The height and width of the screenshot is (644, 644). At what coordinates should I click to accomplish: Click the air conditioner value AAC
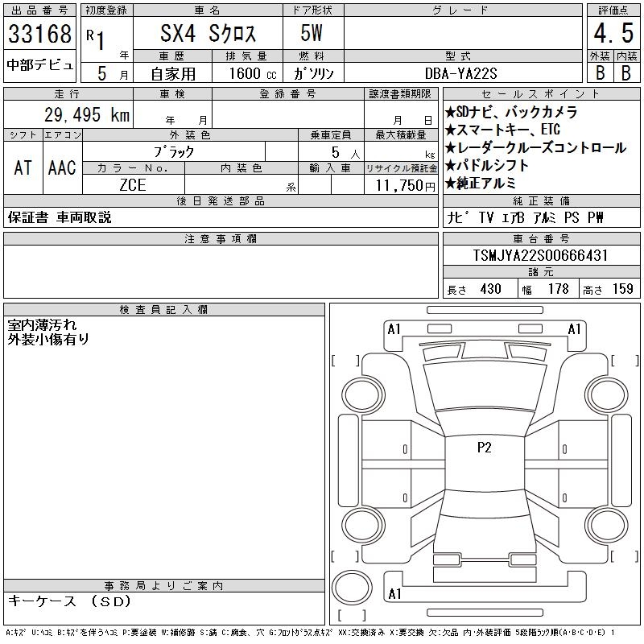coord(62,167)
